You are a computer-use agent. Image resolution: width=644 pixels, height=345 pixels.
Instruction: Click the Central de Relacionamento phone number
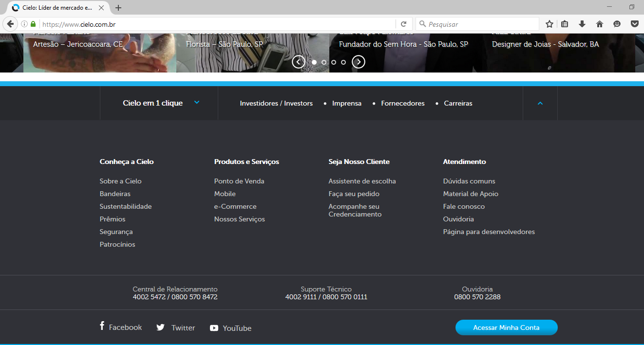[x=175, y=297]
